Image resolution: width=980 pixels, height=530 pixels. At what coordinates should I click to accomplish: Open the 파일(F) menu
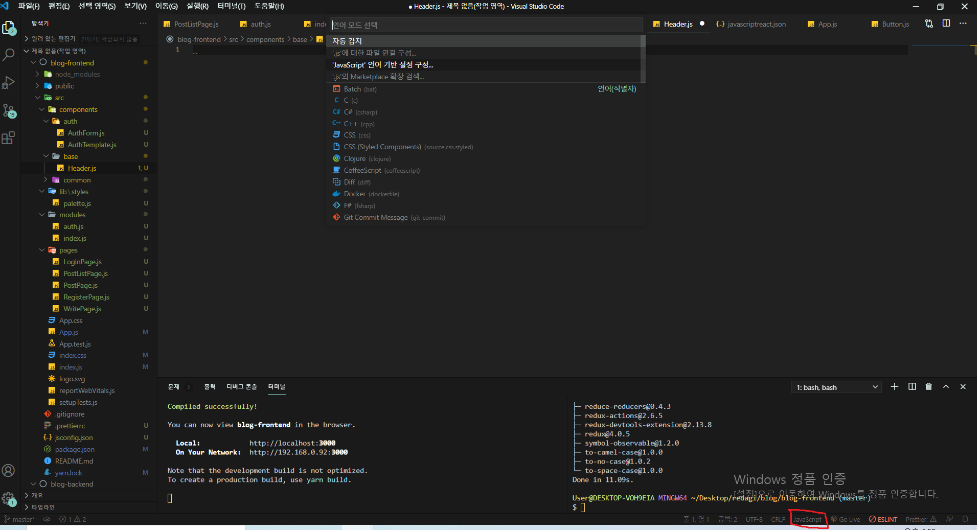[29, 6]
